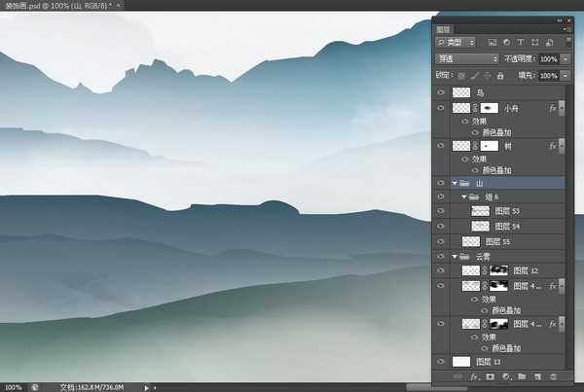
Task: Hide 图层 12
Action: tap(441, 270)
